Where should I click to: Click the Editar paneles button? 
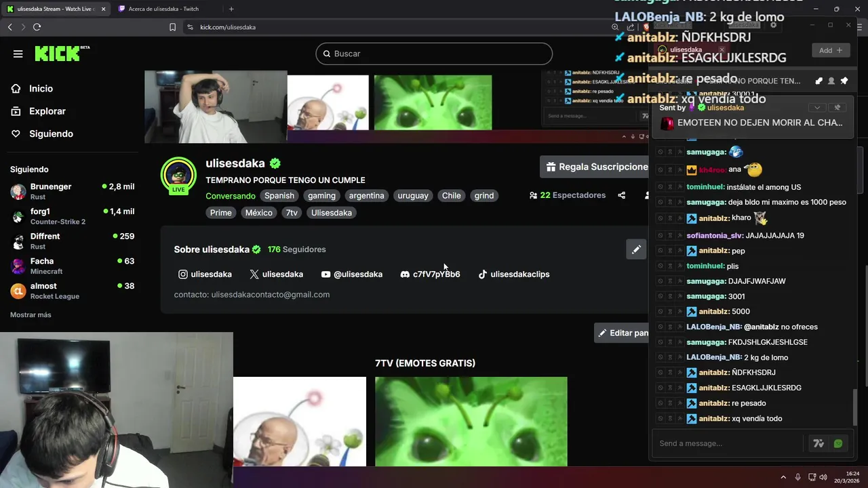point(622,333)
